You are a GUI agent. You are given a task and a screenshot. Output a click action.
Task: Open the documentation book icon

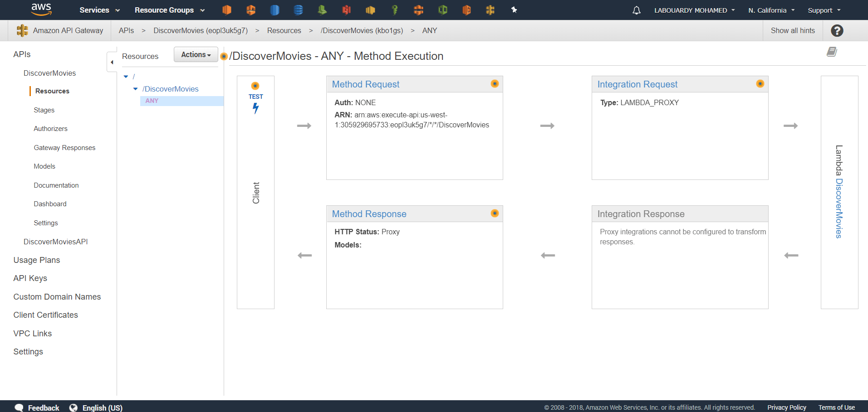(832, 52)
